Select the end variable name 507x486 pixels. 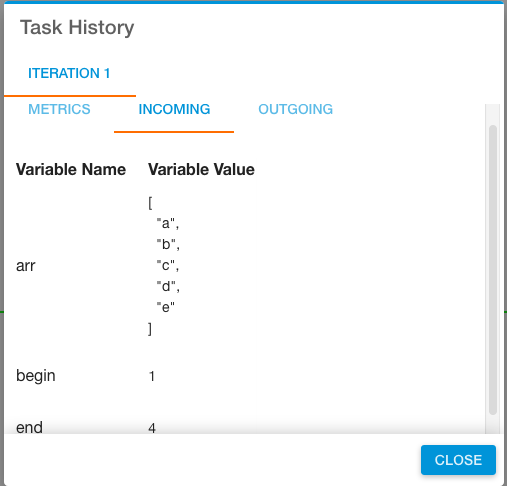29,427
